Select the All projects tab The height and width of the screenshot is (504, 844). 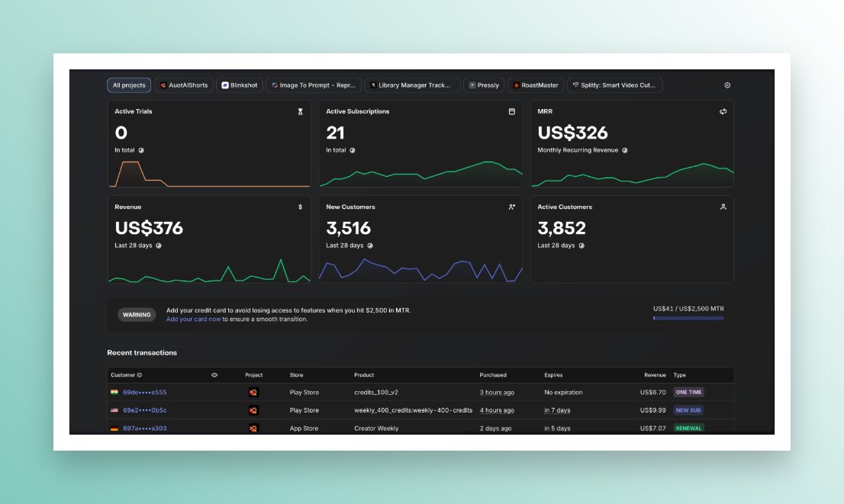[x=129, y=85]
